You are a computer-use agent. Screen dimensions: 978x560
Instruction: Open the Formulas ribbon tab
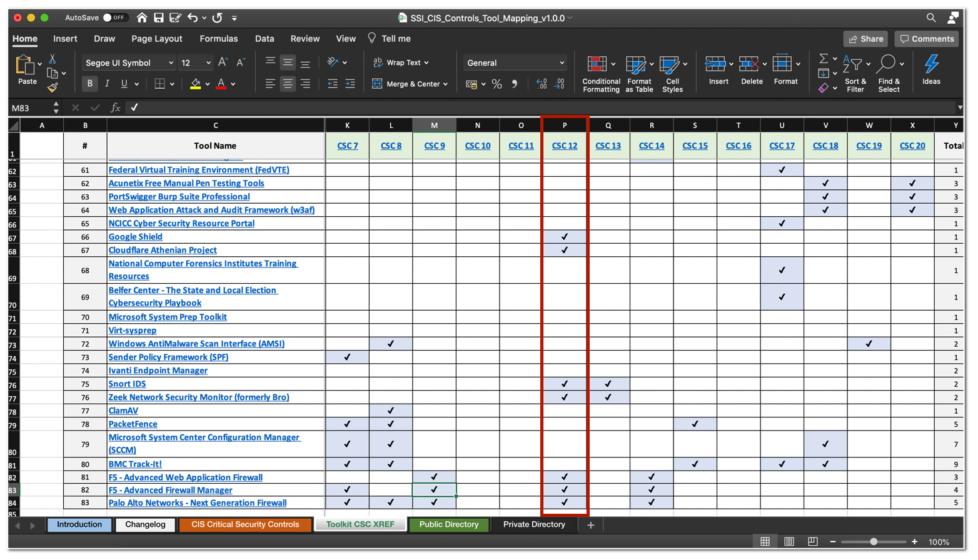pos(218,39)
